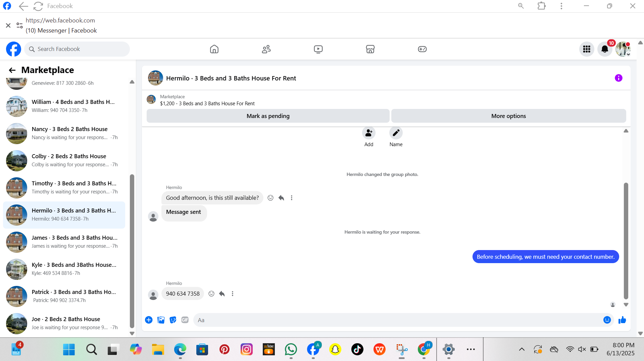644x361 pixels.
Task: Open browser extensions puzzle icon
Action: click(x=541, y=6)
